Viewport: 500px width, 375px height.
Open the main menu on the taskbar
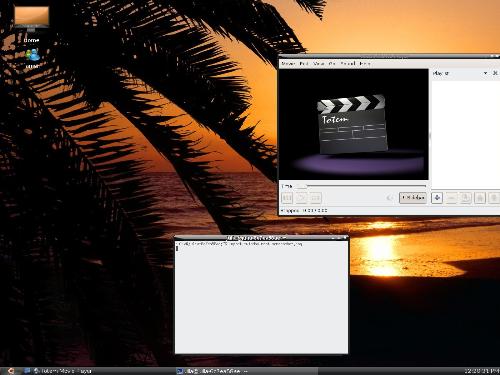11,371
